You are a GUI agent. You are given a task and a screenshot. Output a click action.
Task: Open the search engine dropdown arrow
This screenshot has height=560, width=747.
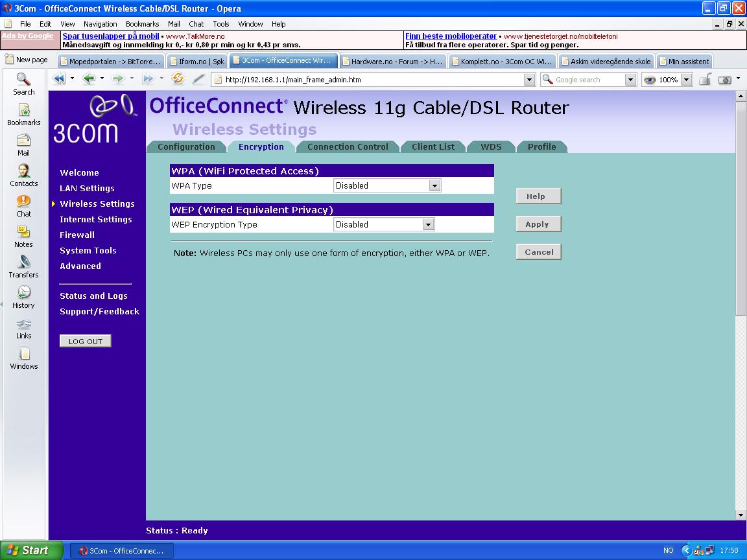pos(630,80)
